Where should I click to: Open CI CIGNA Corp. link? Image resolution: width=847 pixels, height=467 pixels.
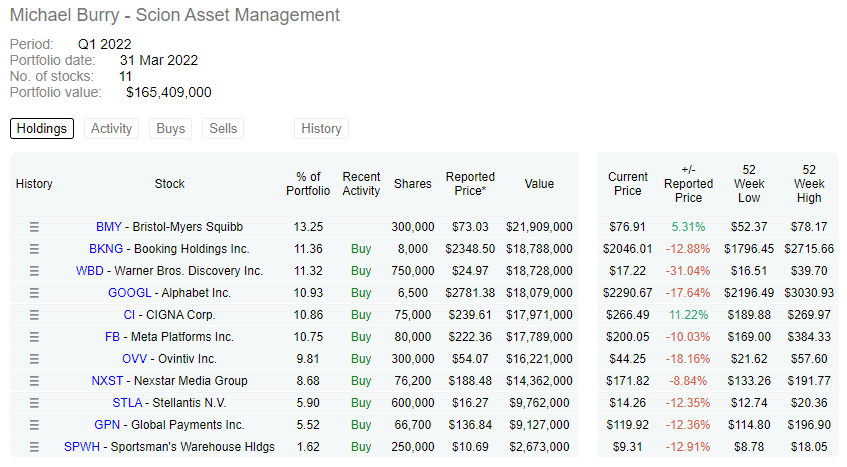click(x=169, y=315)
